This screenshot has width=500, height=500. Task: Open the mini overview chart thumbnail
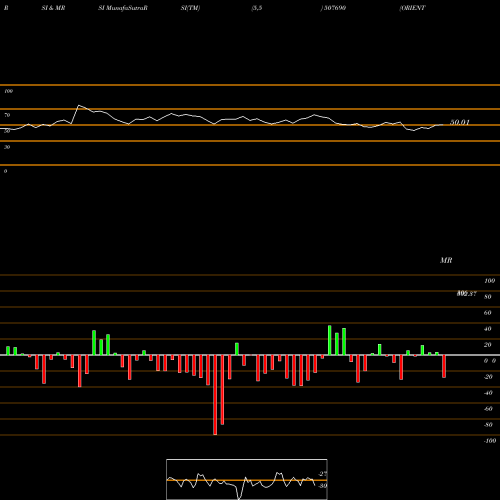pyautogui.click(x=247, y=479)
